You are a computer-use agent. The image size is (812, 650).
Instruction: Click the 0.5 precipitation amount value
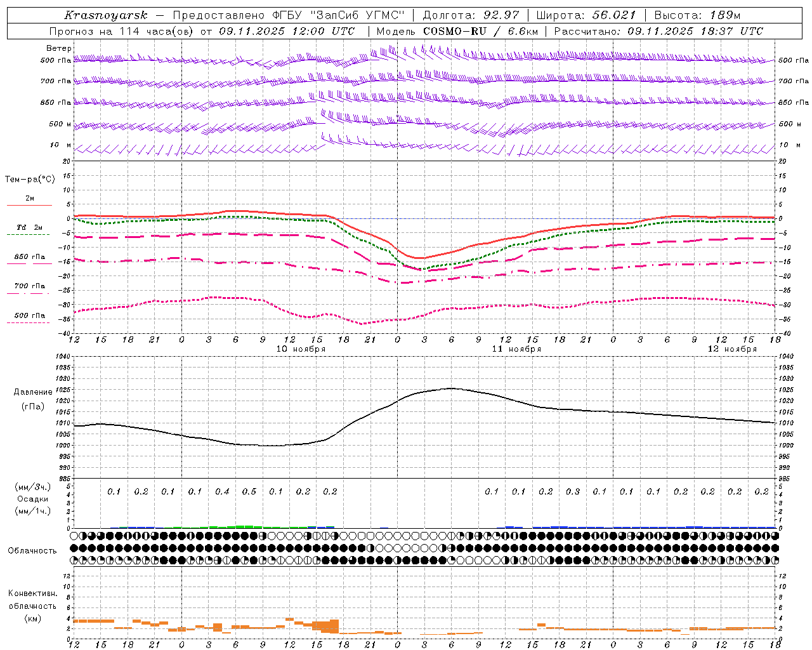(249, 492)
